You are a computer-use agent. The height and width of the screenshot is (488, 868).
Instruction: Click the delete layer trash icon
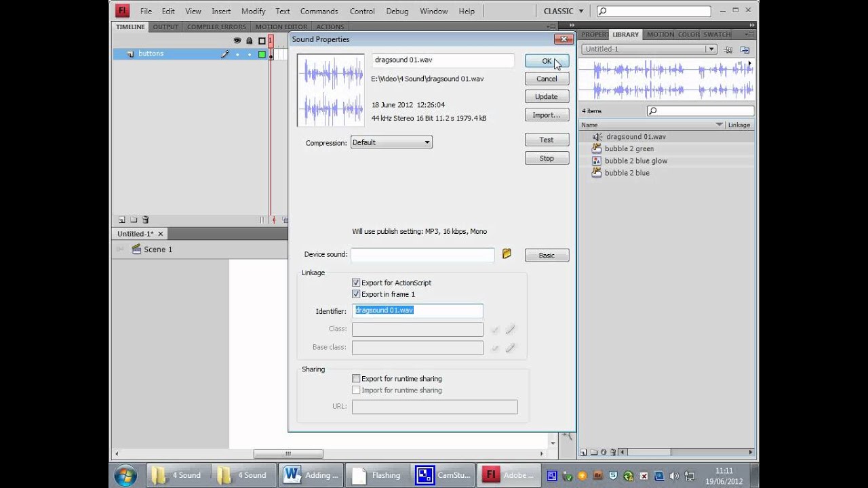coord(145,220)
